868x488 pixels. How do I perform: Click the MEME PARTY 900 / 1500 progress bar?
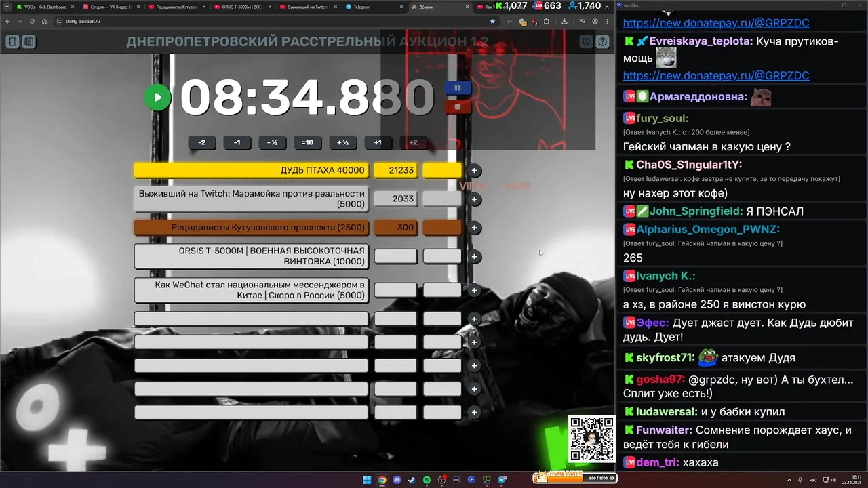[575, 477]
